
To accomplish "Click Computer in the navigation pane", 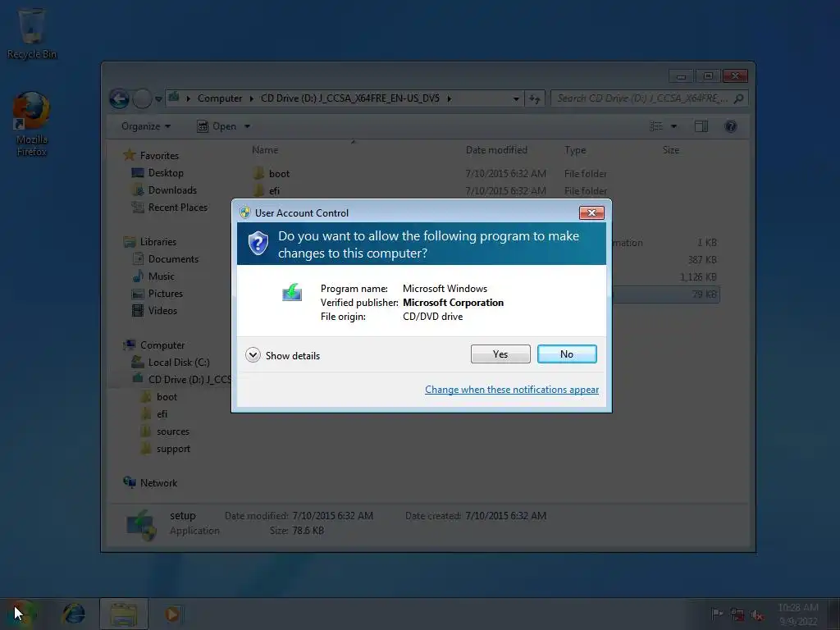I will 162,345.
